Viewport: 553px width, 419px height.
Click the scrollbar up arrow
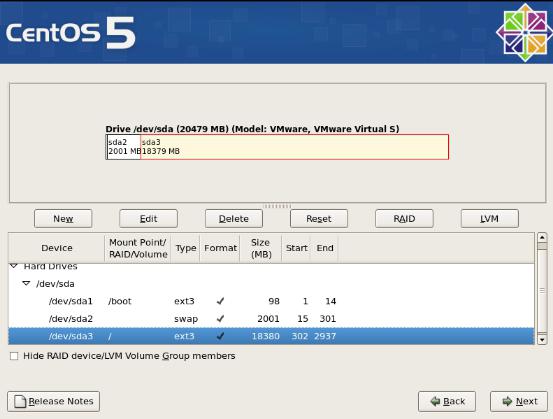[x=542, y=237]
